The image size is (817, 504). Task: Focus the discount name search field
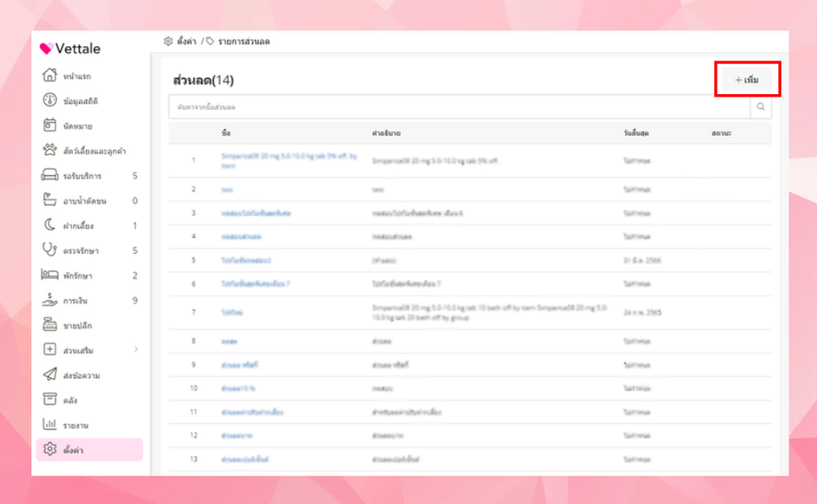coord(458,107)
